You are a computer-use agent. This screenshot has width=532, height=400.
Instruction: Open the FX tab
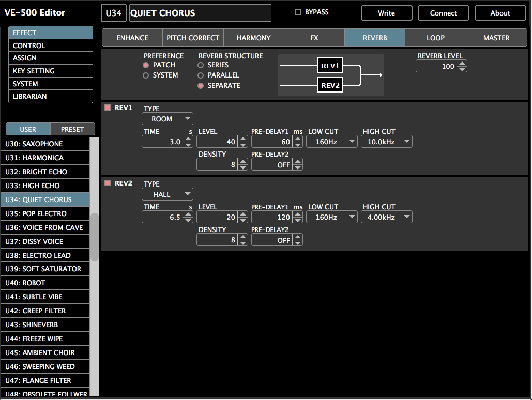coord(314,38)
